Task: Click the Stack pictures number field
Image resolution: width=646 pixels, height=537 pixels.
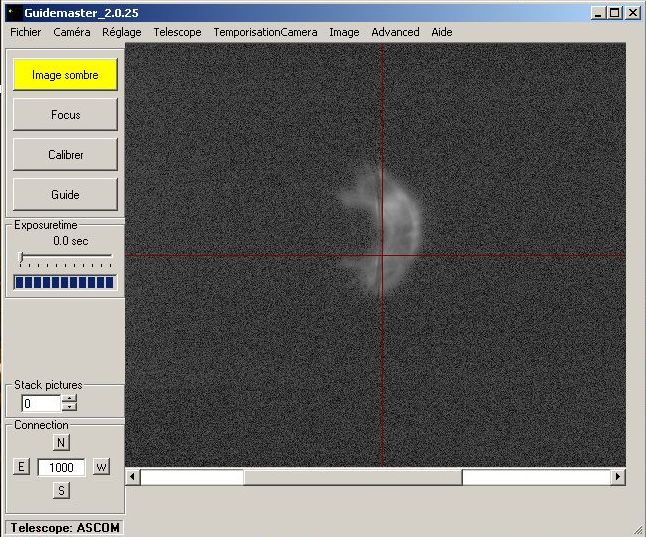Action: click(x=41, y=403)
